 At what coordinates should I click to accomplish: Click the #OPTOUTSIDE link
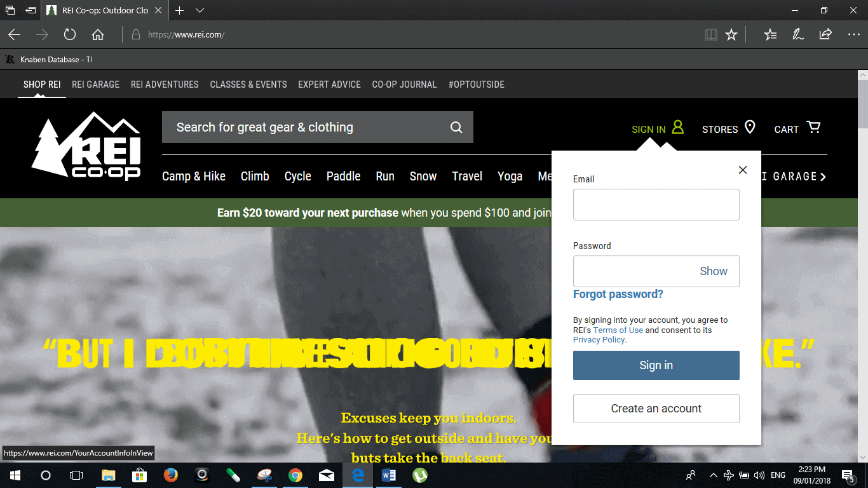477,84
